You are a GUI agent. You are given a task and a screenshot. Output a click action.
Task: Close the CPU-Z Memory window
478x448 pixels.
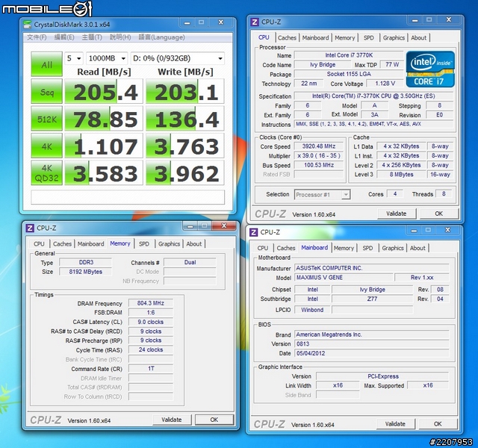(x=224, y=225)
